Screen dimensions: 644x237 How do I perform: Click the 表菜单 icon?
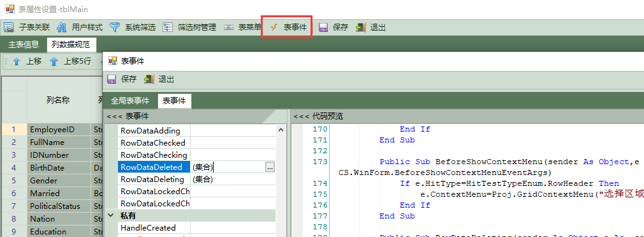coord(229,27)
